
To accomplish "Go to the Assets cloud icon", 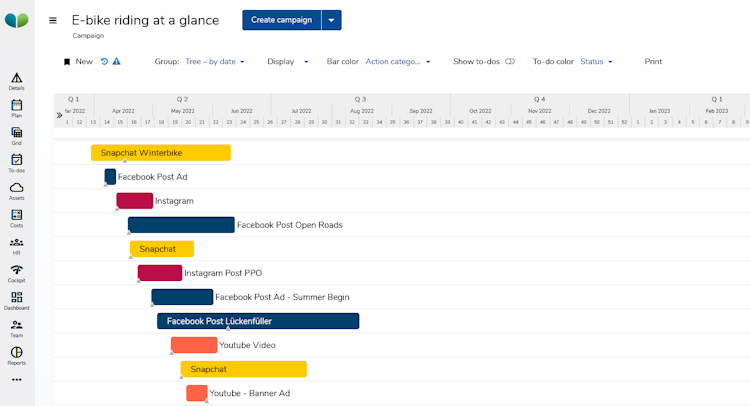I will pos(16,190).
